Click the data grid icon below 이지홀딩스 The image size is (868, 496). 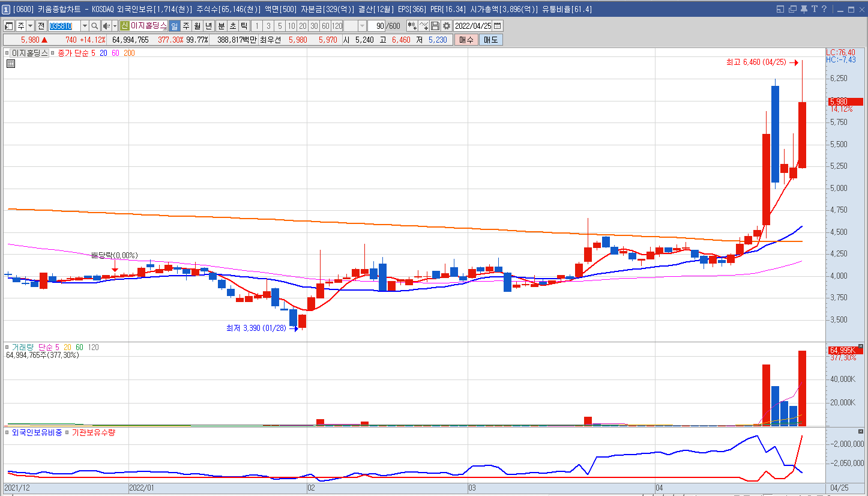(11, 64)
